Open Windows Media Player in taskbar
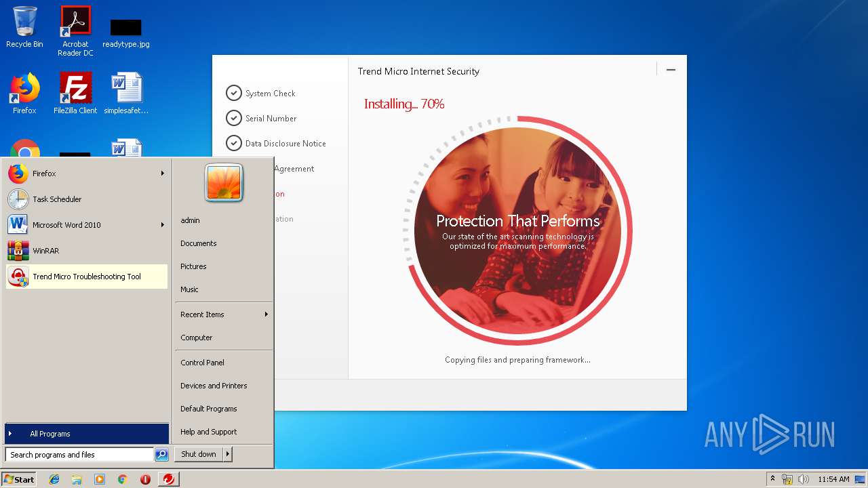 [100, 479]
